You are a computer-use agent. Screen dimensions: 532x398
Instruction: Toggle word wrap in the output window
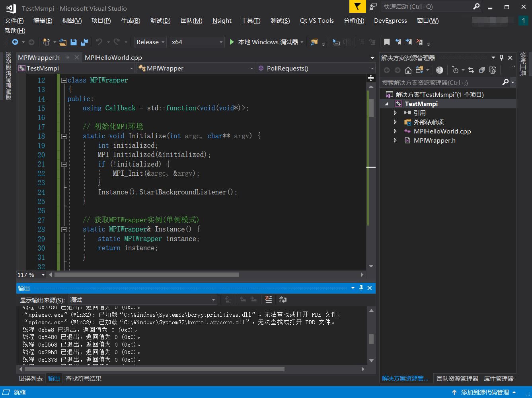[x=283, y=299]
